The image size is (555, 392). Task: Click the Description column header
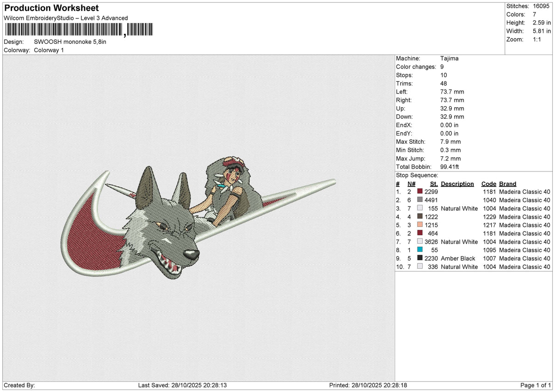tap(457, 184)
